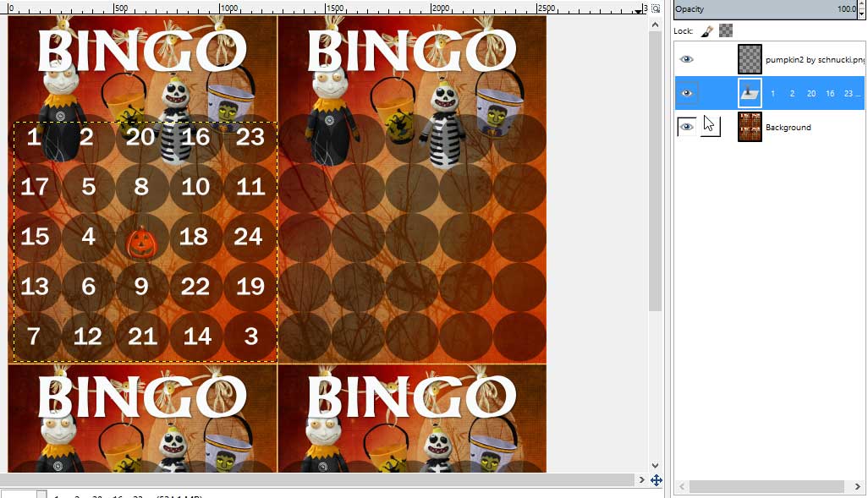Click the canvas horizontal scrollbar right arrow

[641, 479]
